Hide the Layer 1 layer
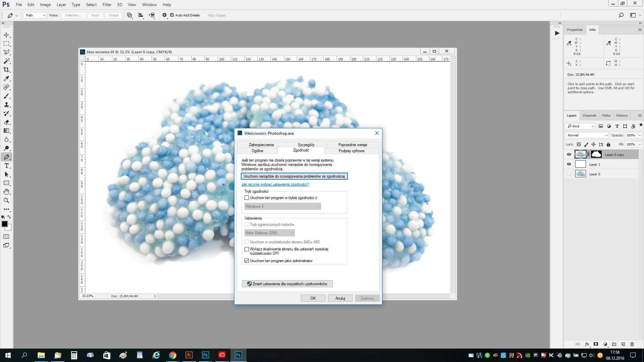The height and width of the screenshot is (362, 644). (x=569, y=164)
